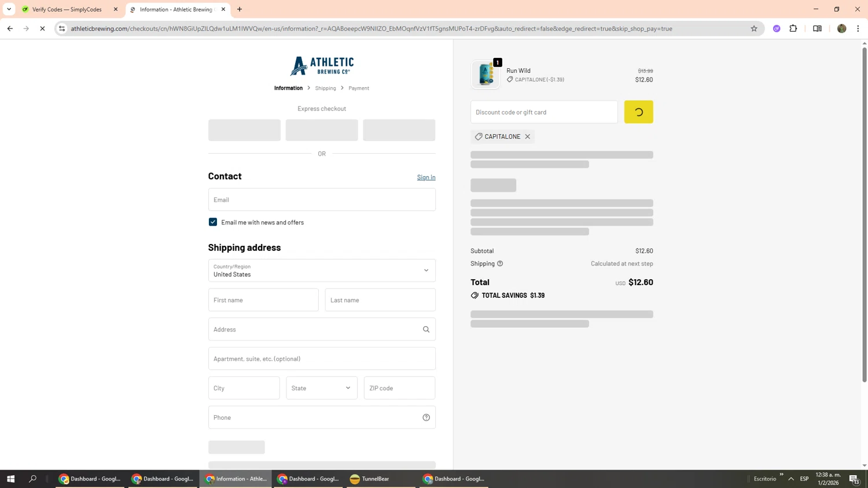Open the tab search dropdown arrow
This screenshot has width=868, height=488.
coord(9,9)
